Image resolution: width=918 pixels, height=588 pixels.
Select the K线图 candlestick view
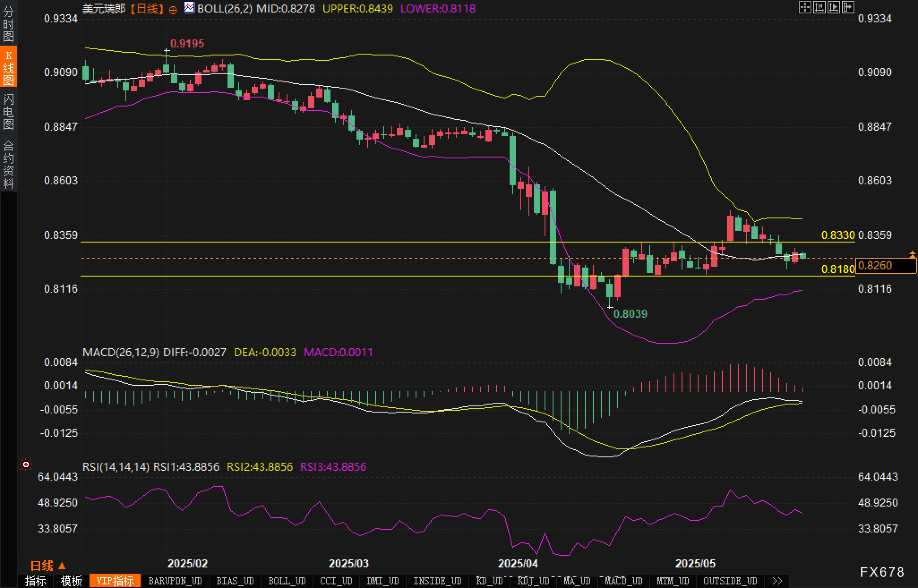[x=9, y=68]
